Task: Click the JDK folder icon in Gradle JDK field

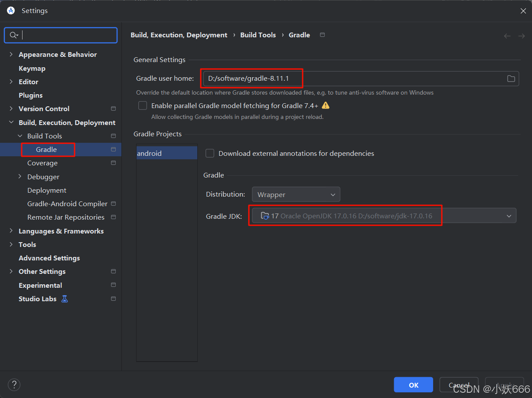Action: coord(265,216)
